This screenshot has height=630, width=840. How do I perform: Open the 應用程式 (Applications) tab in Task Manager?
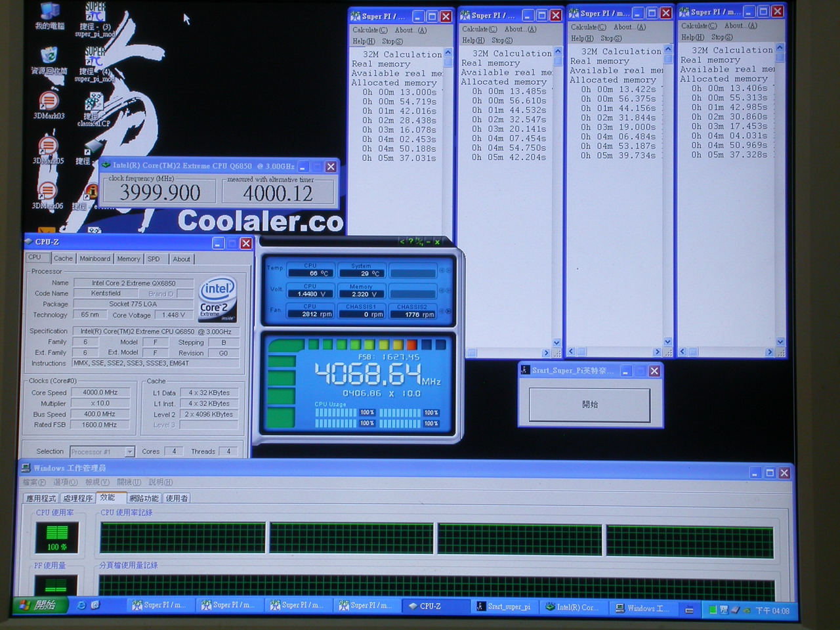(x=41, y=499)
